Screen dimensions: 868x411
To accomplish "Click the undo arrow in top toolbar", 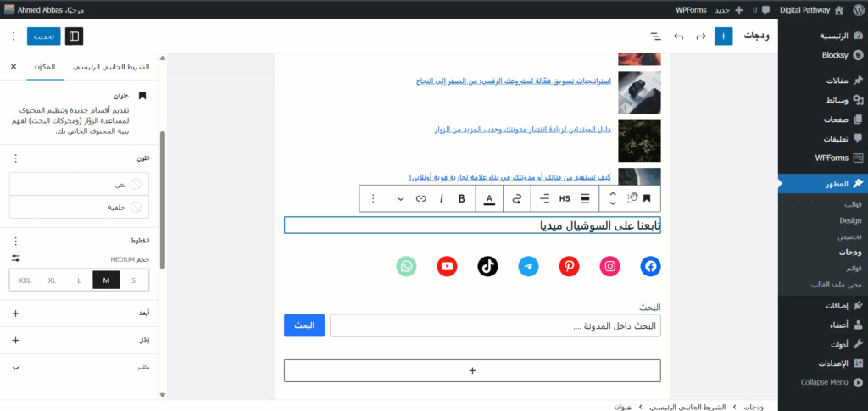I will [701, 36].
